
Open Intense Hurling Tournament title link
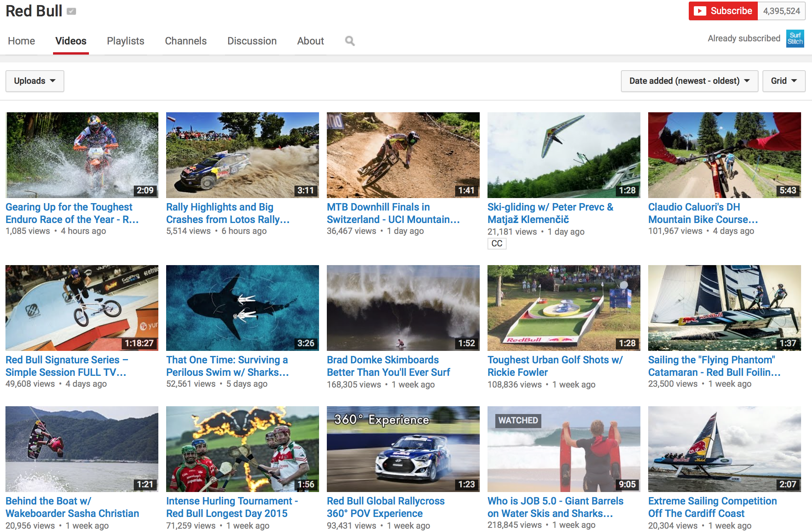232,507
